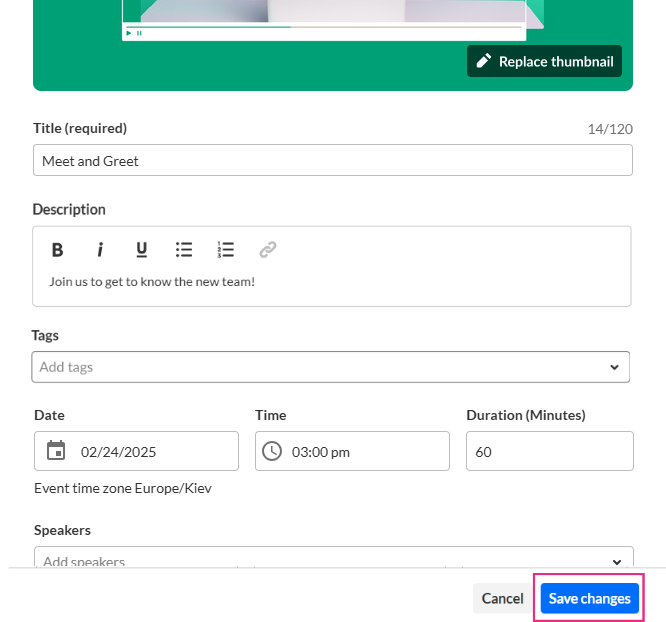This screenshot has height=622, width=666.
Task: Open the date picker calendar icon
Action: [x=57, y=451]
